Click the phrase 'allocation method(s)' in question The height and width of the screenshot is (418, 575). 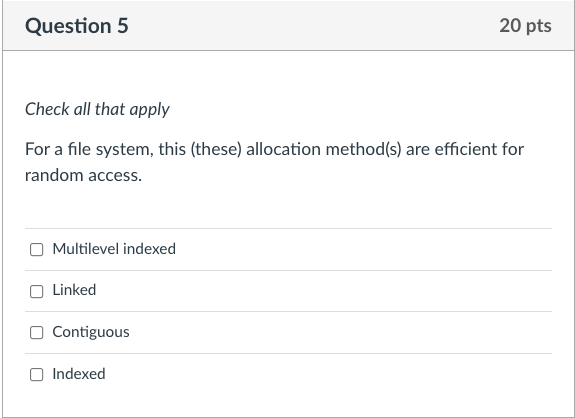(x=324, y=149)
